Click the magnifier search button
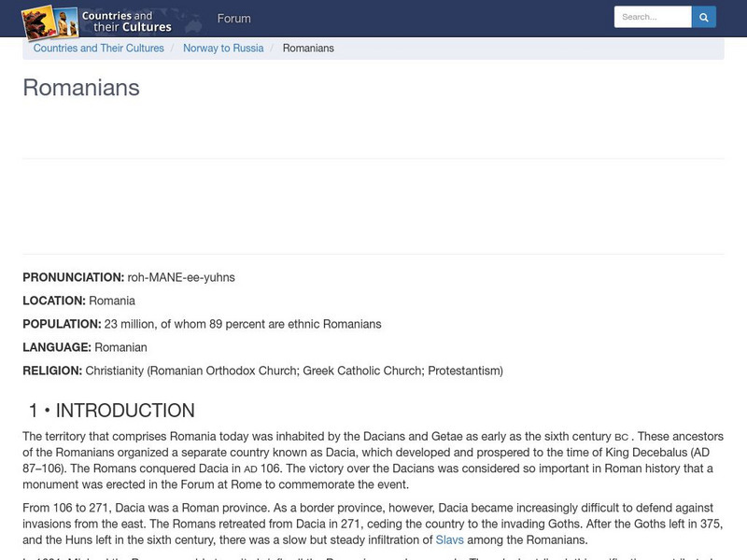Viewport: 747px width, 560px height. (x=704, y=17)
